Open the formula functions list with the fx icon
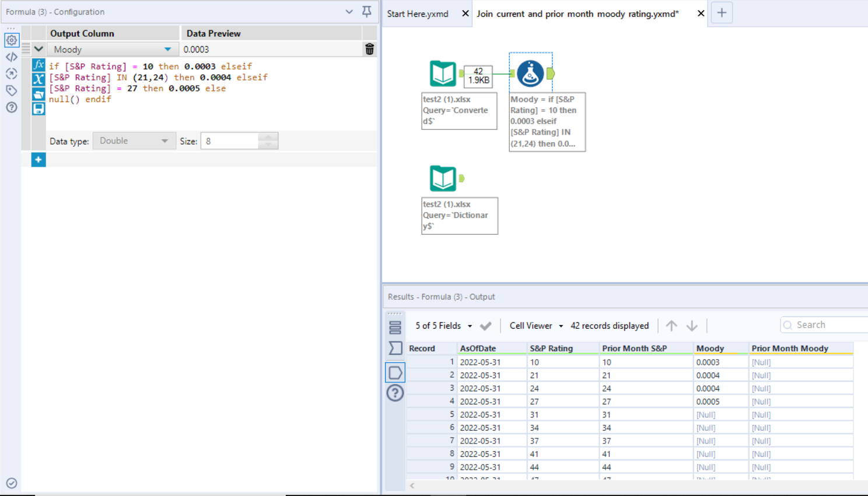The image size is (868, 496). (38, 66)
